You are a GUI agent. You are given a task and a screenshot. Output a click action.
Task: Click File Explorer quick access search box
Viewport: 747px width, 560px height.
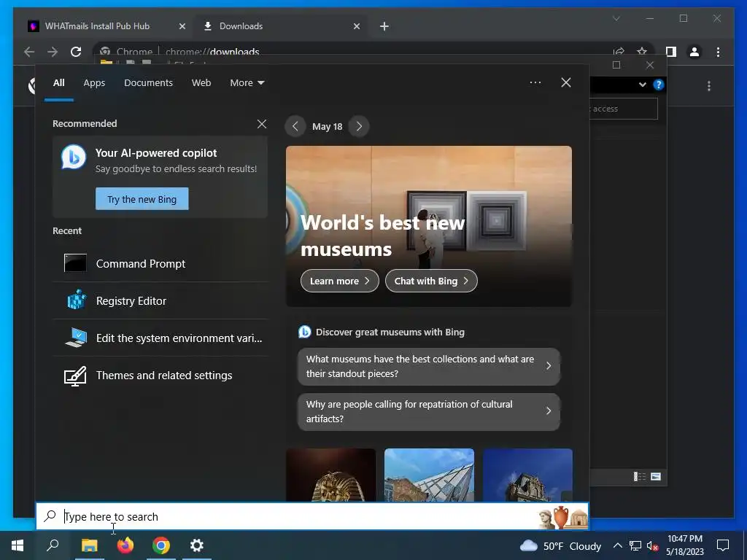pyautogui.click(x=624, y=109)
